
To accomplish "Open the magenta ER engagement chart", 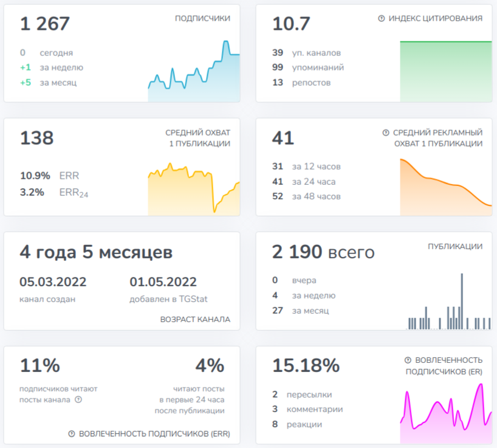I will (x=446, y=413).
